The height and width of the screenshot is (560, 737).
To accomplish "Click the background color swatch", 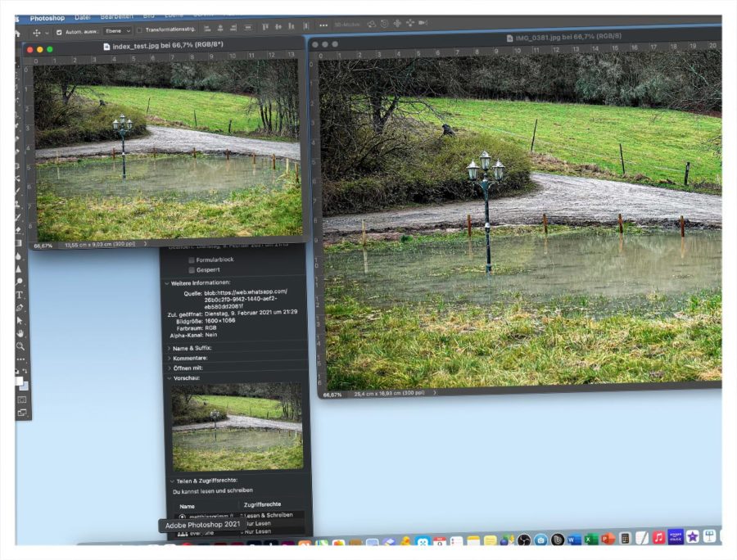I will tap(24, 386).
